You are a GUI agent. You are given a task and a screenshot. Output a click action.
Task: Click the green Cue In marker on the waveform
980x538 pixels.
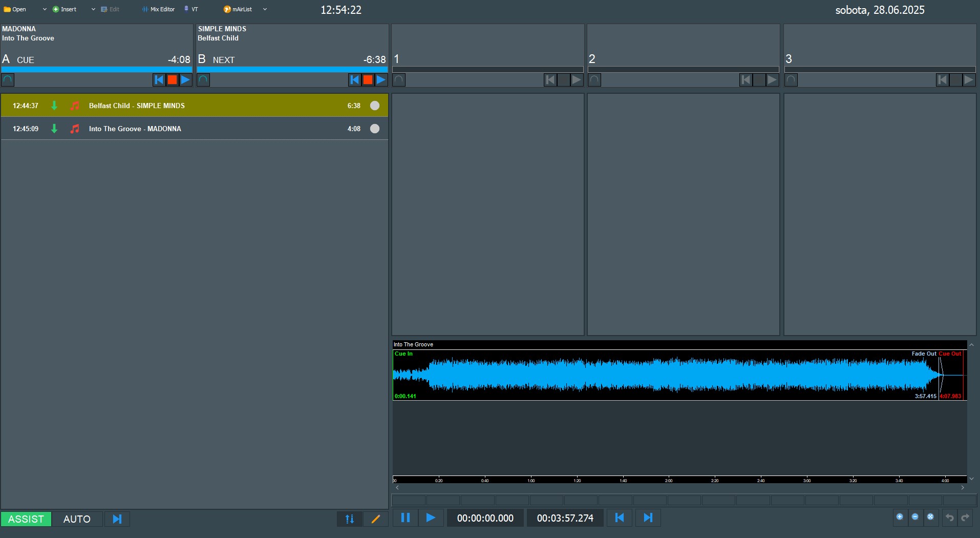click(403, 354)
